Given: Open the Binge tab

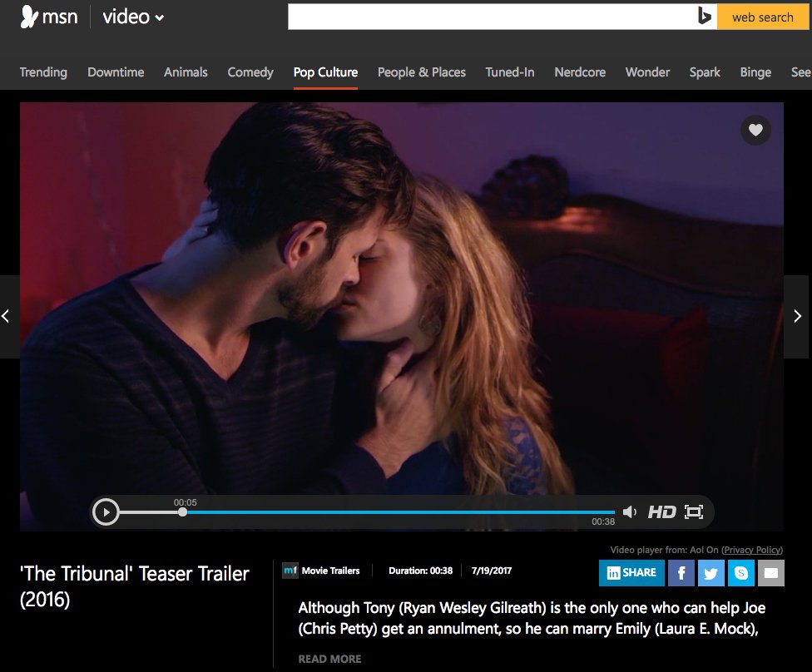Looking at the screenshot, I should 755,72.
